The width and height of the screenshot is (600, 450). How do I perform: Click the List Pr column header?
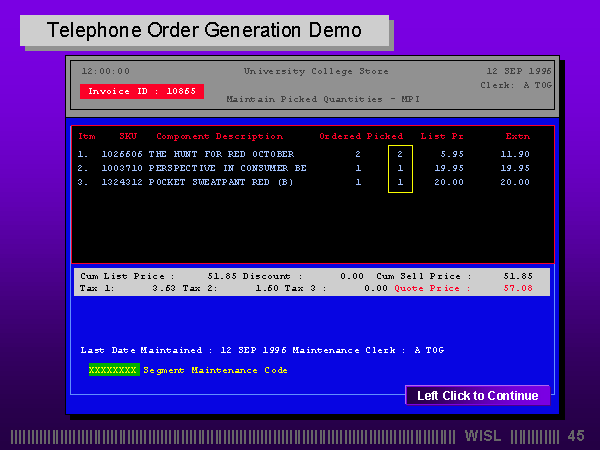(441, 136)
